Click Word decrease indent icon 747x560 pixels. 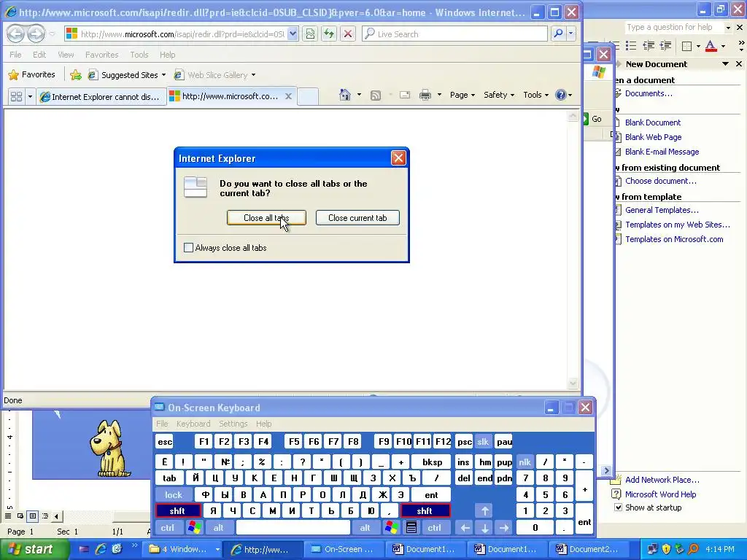(649, 46)
